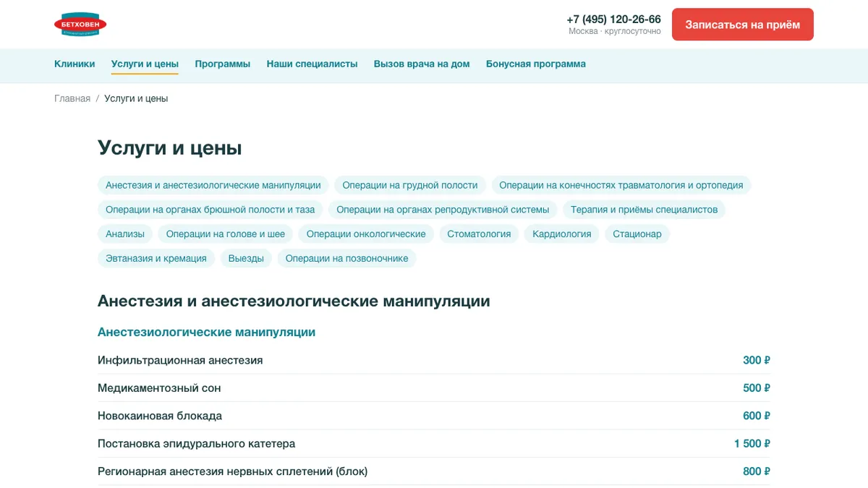Click the Главная breadcrumb link

click(x=72, y=98)
